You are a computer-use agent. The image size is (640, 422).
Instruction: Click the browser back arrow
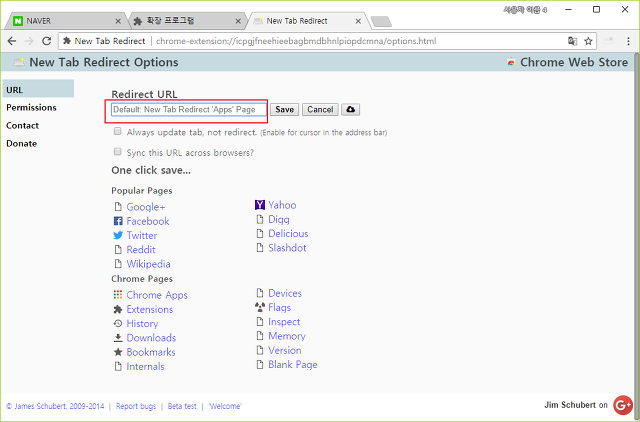pos(12,41)
